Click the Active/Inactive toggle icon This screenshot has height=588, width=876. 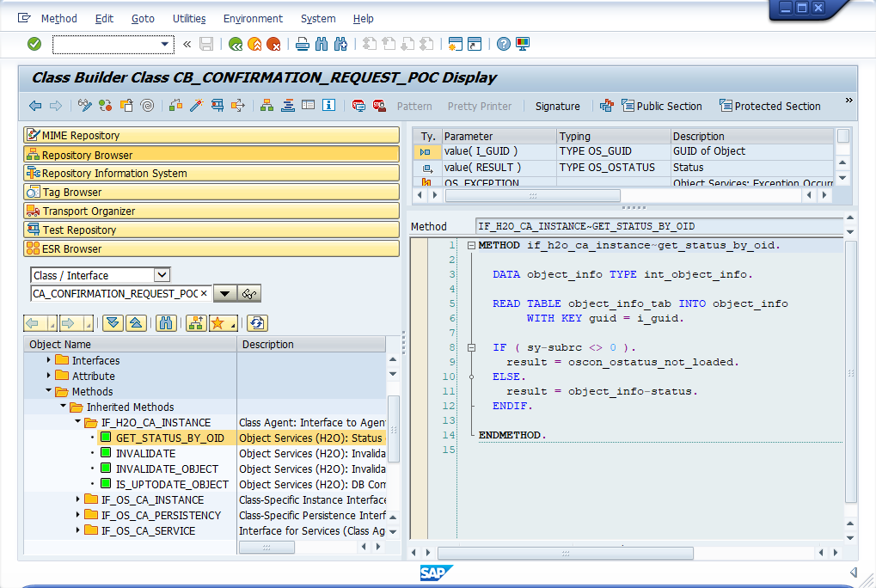point(106,106)
